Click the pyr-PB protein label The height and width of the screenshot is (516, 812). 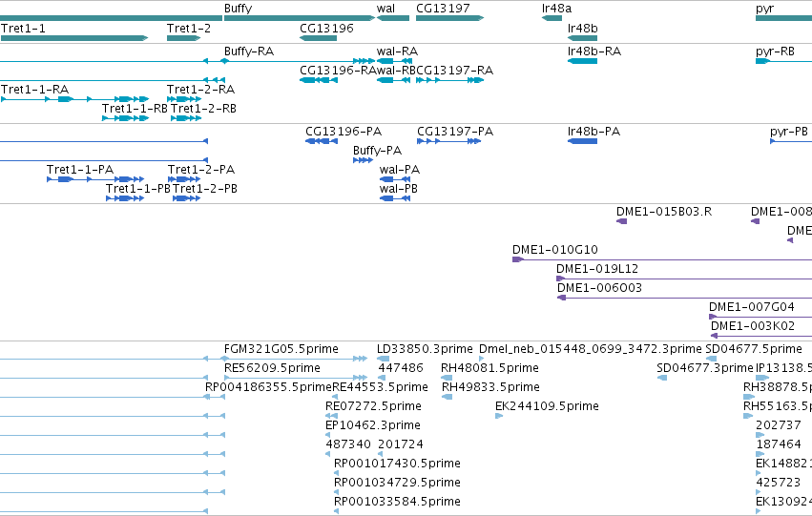(789, 132)
